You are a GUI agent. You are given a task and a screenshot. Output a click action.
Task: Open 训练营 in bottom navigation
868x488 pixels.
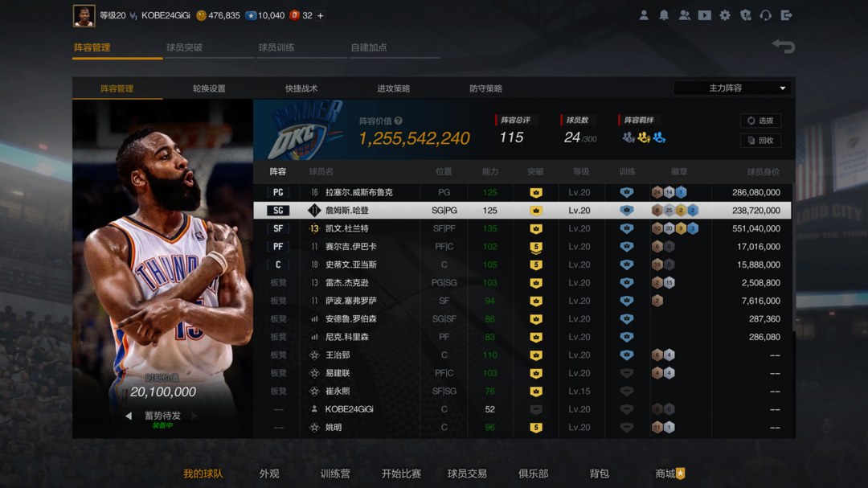(x=335, y=474)
